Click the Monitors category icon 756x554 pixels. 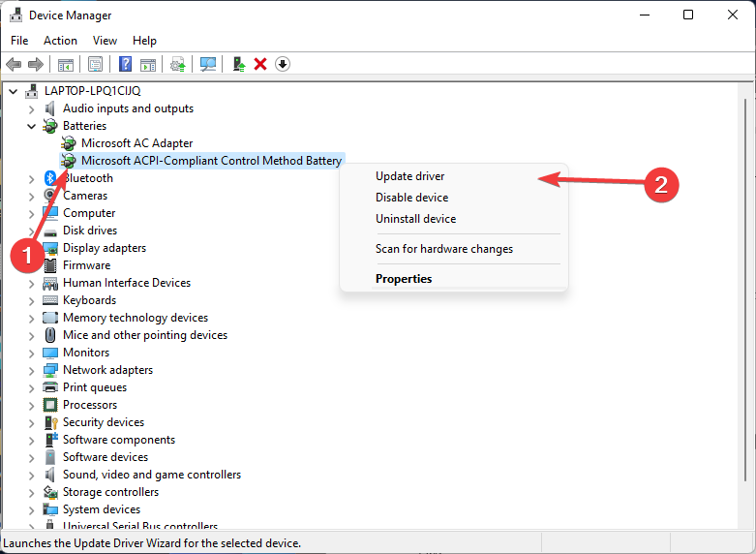click(50, 353)
